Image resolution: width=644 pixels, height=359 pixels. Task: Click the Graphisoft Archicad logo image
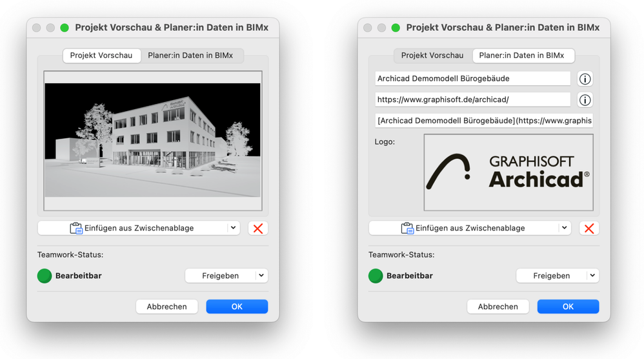pos(508,172)
